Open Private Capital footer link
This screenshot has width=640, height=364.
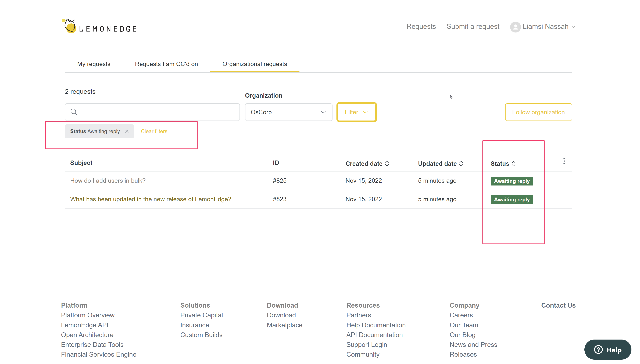point(201,315)
